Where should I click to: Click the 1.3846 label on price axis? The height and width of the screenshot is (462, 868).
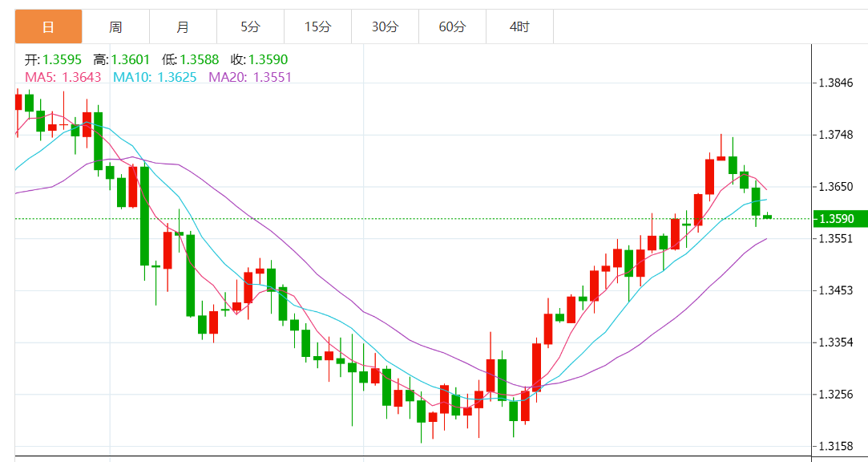tap(836, 83)
